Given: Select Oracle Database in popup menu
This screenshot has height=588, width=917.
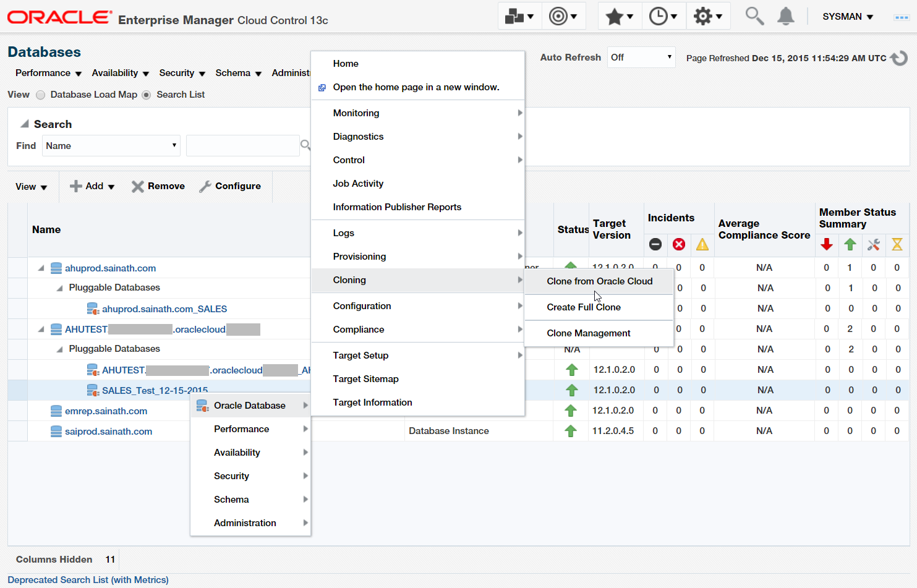Looking at the screenshot, I should click(x=250, y=406).
